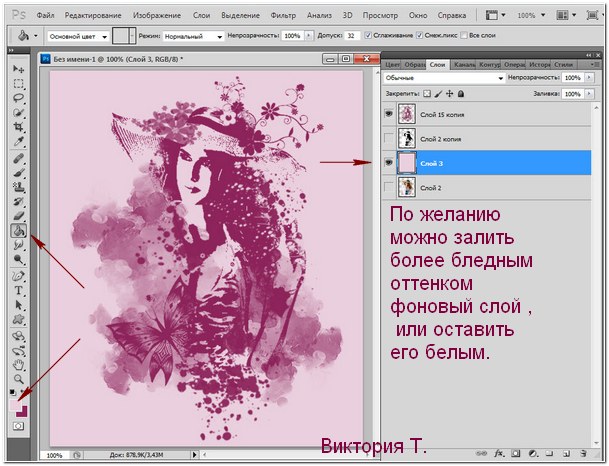Select the Blur tool
609x466 pixels.
point(18,245)
